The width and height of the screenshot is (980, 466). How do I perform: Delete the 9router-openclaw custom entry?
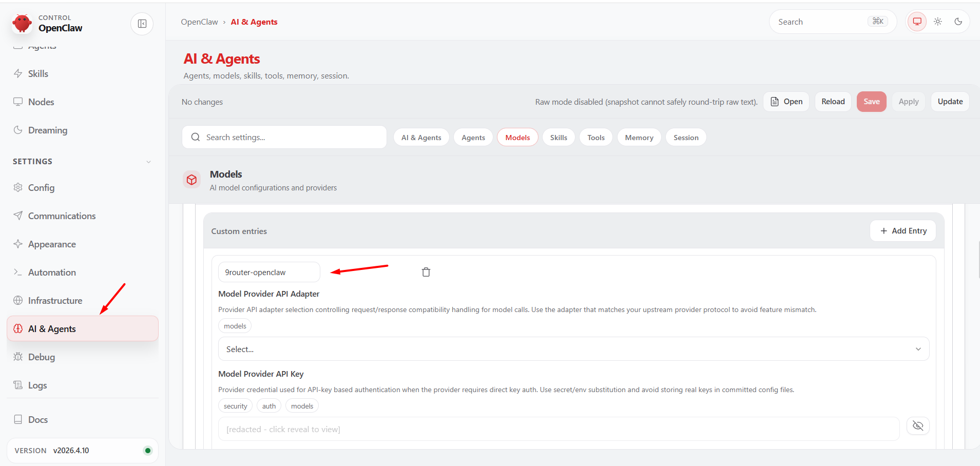[x=426, y=272]
